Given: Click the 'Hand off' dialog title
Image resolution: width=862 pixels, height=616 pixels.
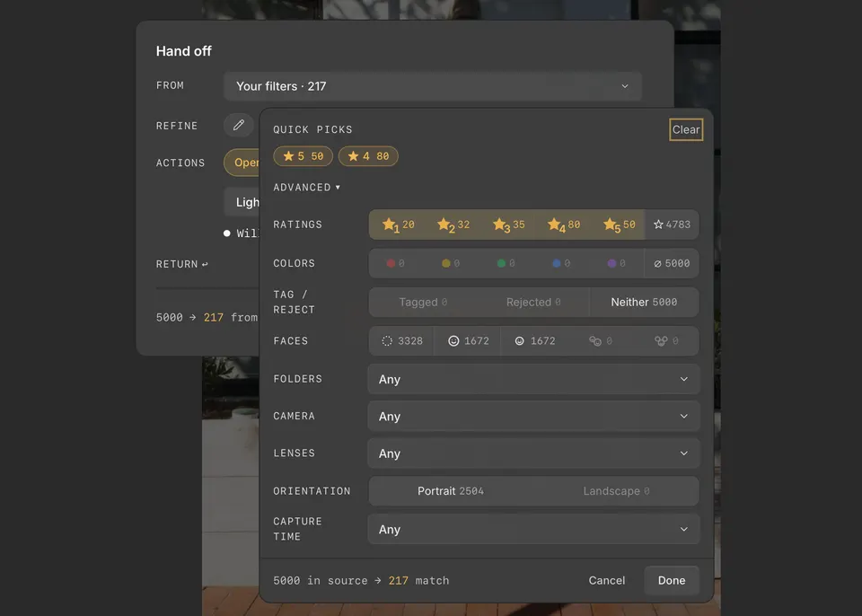Looking at the screenshot, I should tap(183, 51).
